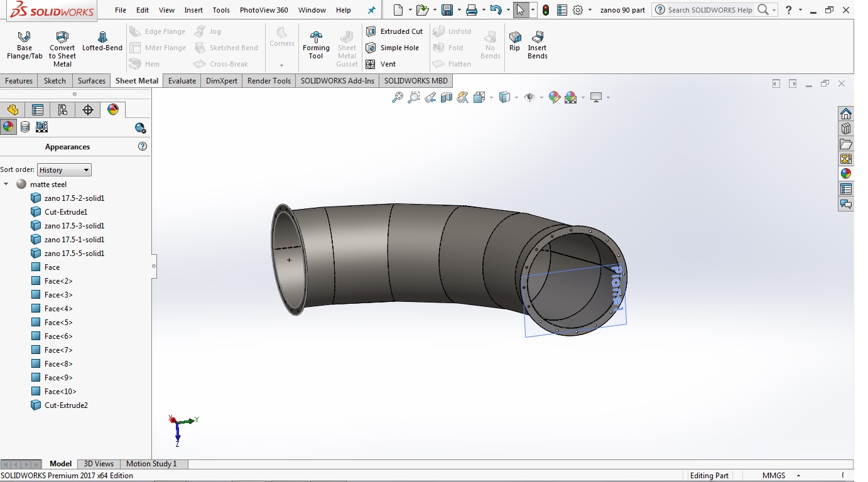868x482 pixels.
Task: Open the ConfigurationManager tab
Action: (x=63, y=110)
